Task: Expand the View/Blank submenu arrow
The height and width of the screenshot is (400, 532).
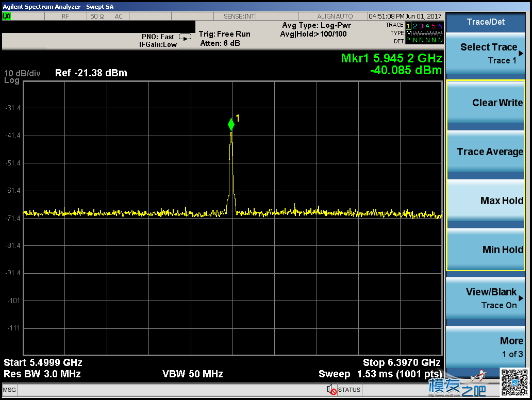Action: pos(521,298)
